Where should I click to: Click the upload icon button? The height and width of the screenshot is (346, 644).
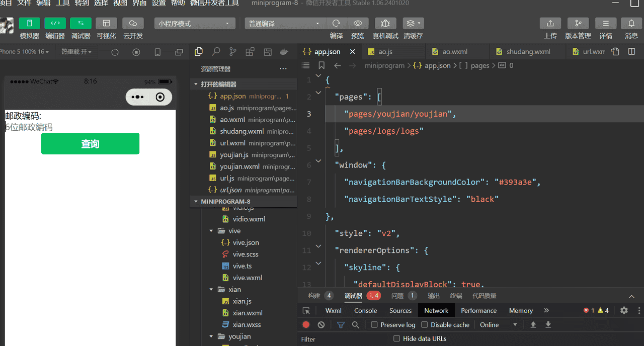point(550,24)
